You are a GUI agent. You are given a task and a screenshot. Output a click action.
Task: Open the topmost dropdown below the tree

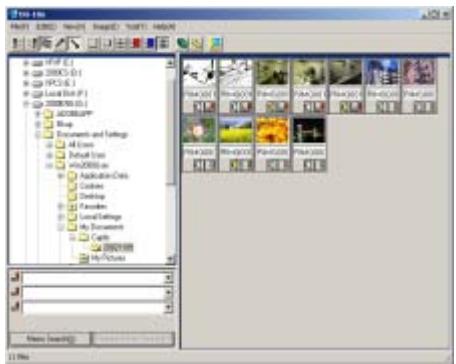[x=169, y=277]
